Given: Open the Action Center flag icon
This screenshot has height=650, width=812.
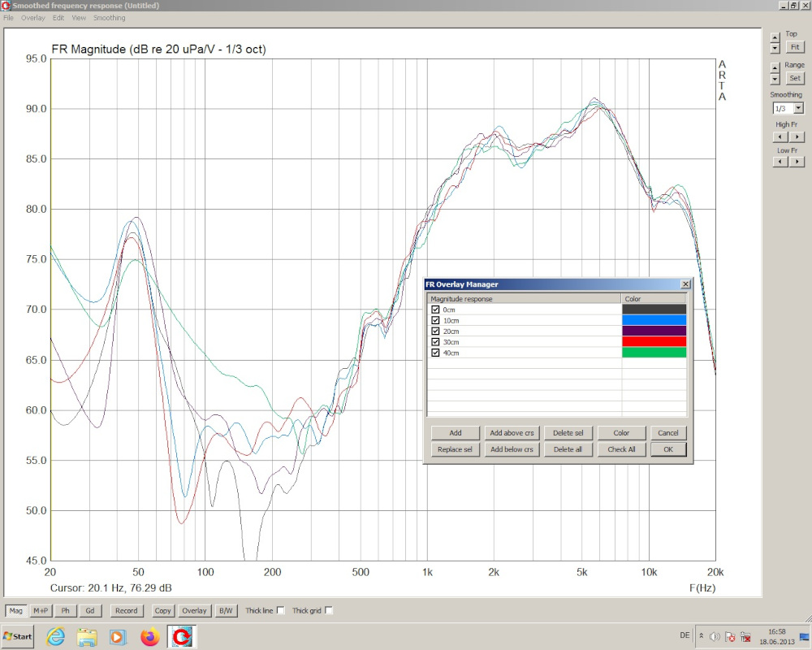Looking at the screenshot, I should 729,636.
